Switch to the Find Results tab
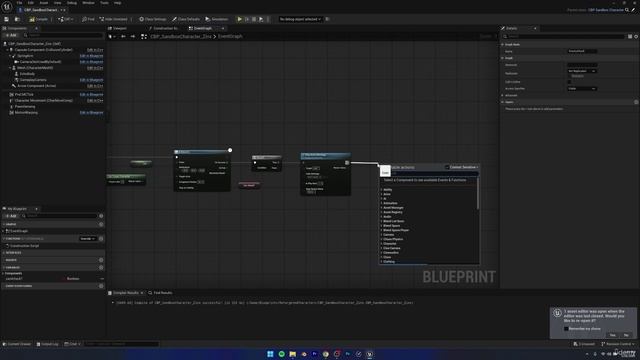This screenshot has width=640, height=360. tap(160, 293)
